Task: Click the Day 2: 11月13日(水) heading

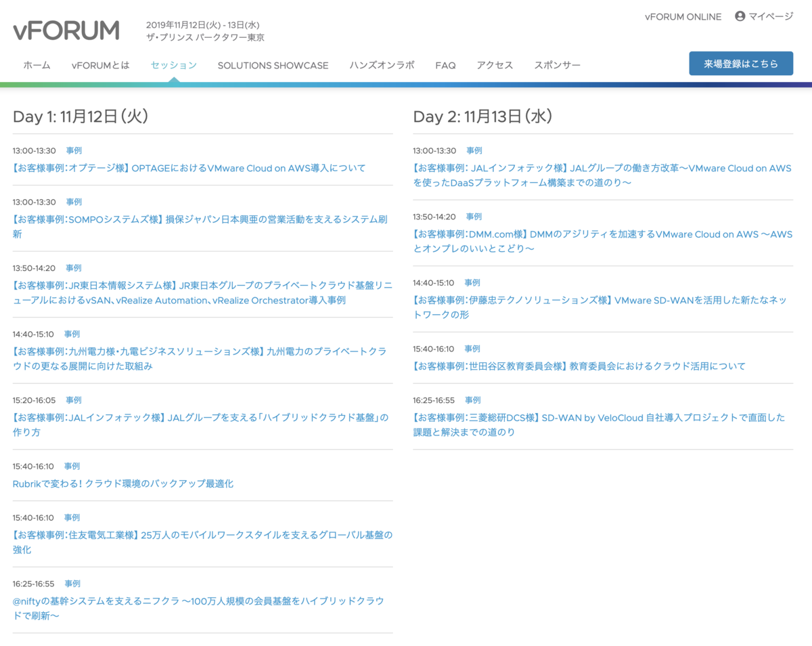Action: [483, 116]
